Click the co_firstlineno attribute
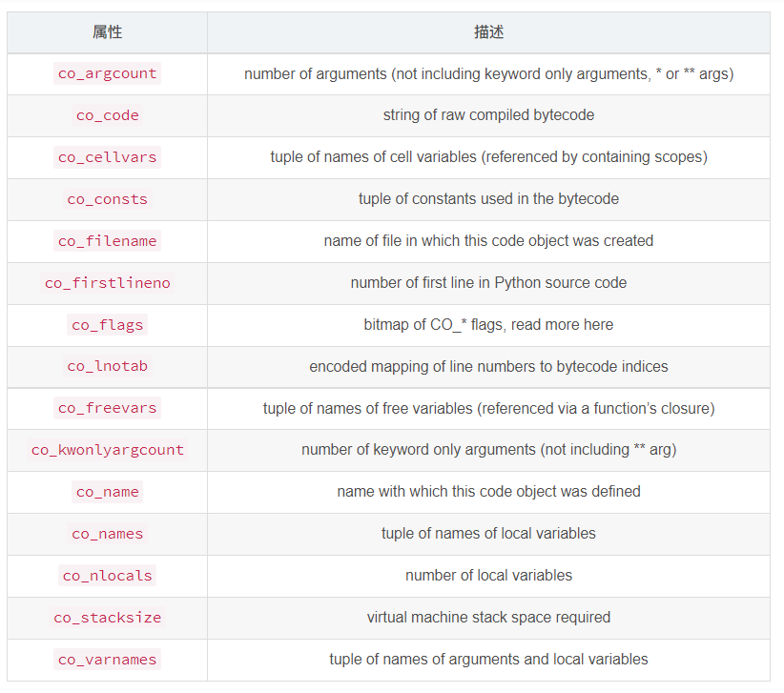Image resolution: width=784 pixels, height=693 pixels. pos(107,283)
